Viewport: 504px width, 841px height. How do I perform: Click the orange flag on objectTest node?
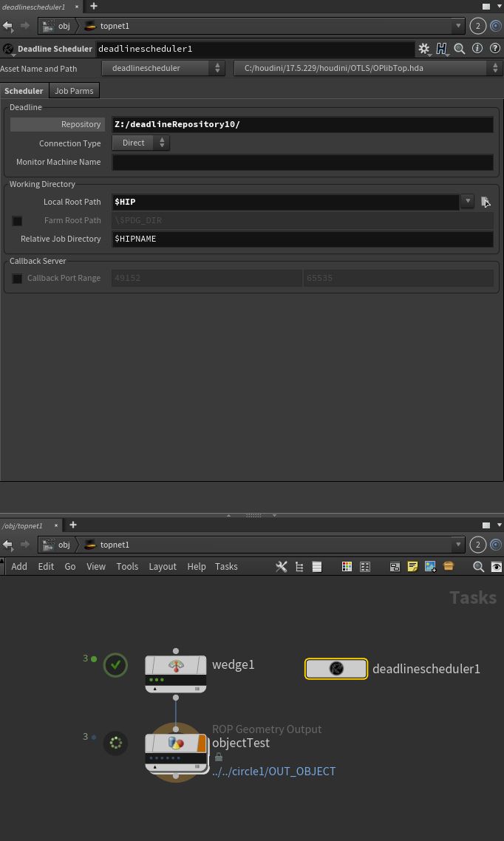[x=202, y=744]
